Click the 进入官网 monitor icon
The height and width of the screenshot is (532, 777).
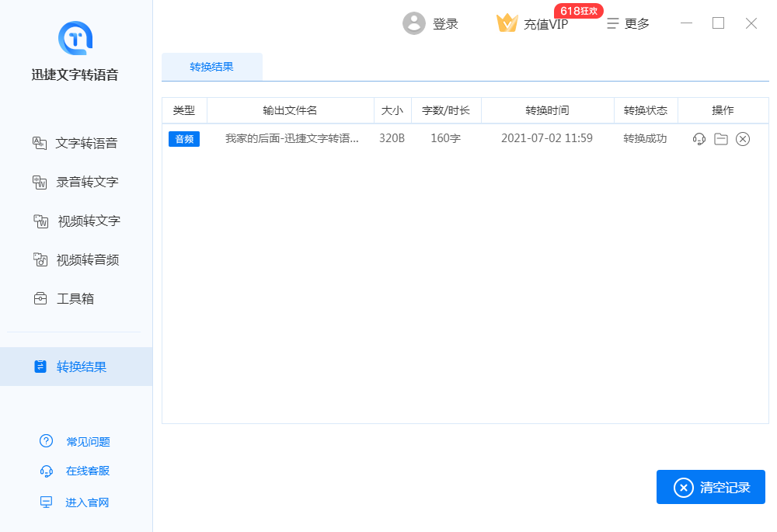coord(46,502)
